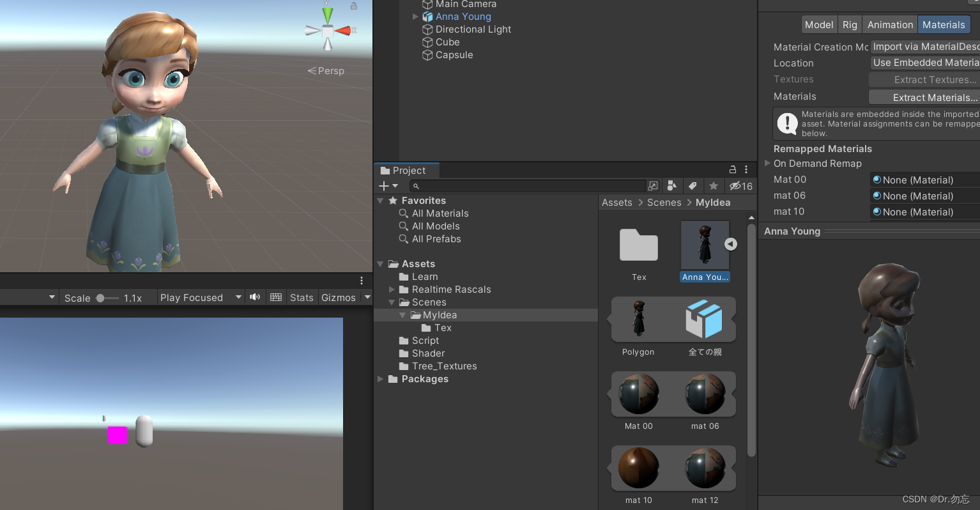The image size is (980, 510).
Task: Select the Directional Light object
Action: (473, 29)
